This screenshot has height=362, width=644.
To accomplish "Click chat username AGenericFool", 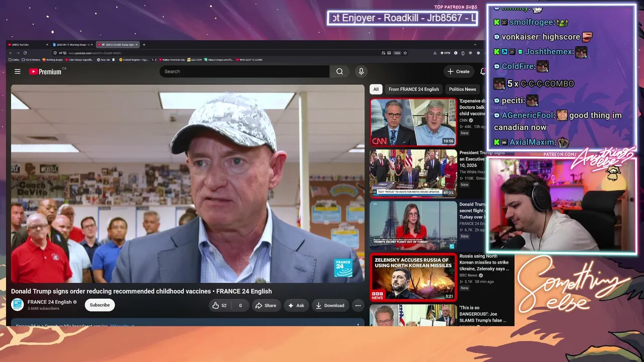I will tap(528, 115).
